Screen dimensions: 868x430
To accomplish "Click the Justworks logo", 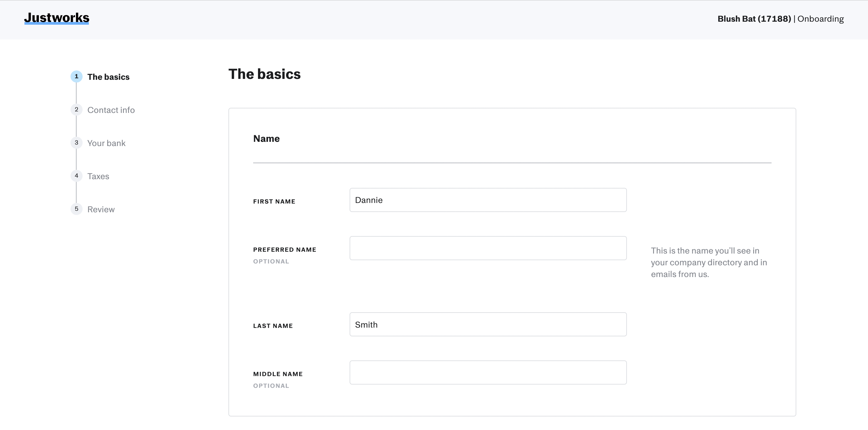I will click(57, 18).
